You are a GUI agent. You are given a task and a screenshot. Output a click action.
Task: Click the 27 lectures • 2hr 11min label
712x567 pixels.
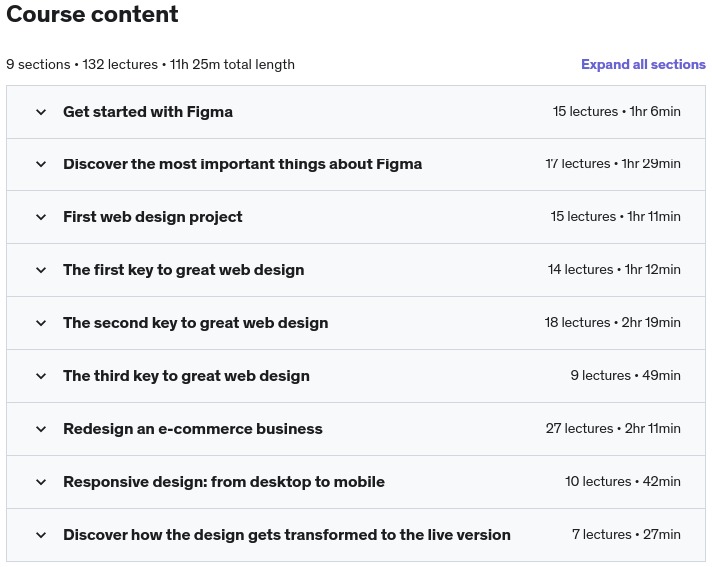613,428
